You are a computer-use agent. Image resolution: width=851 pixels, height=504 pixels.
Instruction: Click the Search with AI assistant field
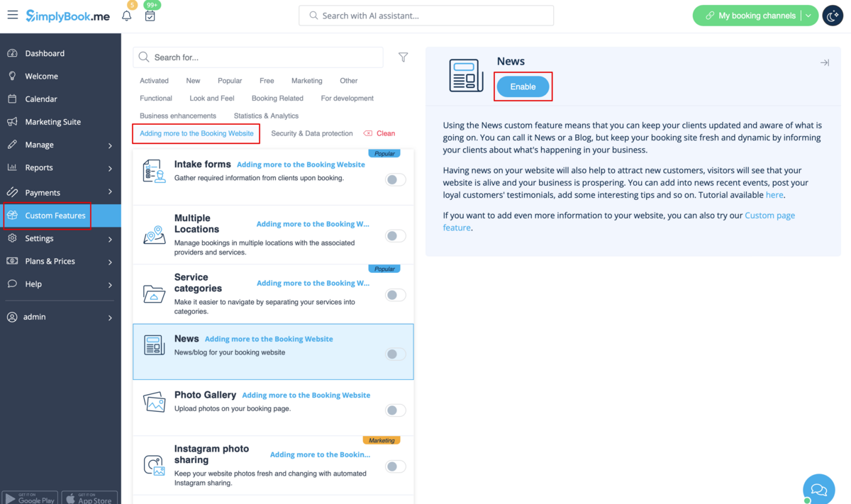426,16
